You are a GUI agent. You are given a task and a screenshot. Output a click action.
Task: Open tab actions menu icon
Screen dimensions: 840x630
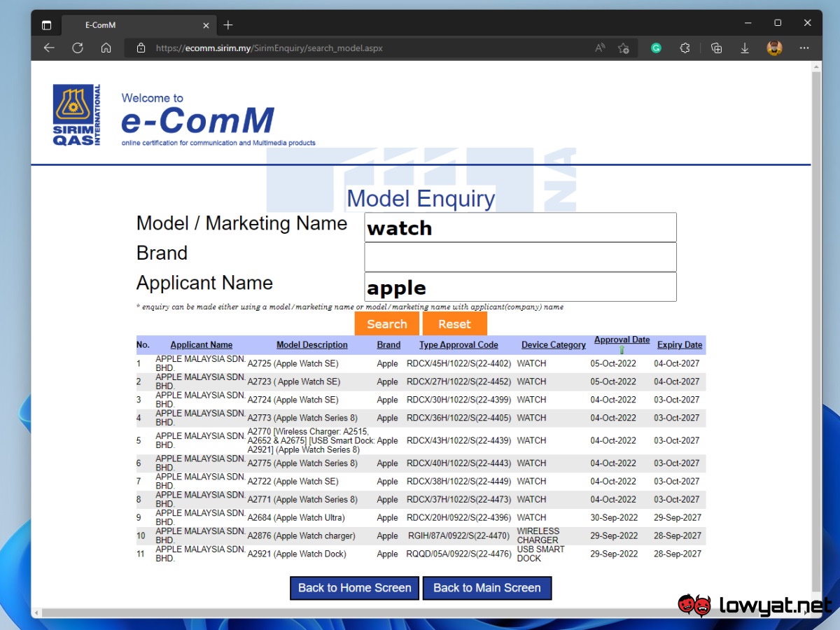coord(46,25)
